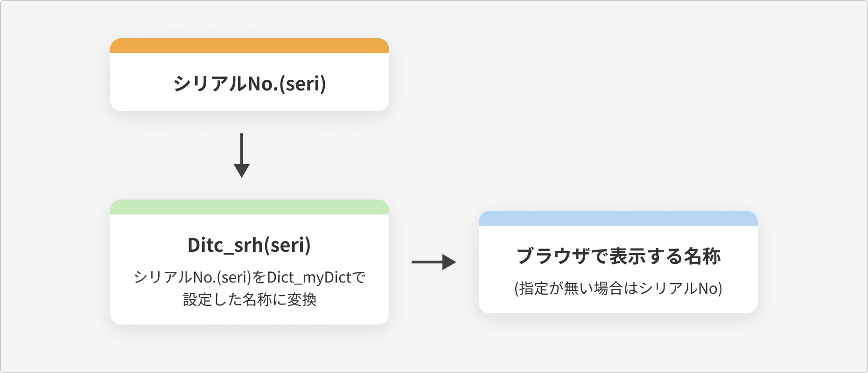Click the word 変換 in green card
This screenshot has width=868, height=373.
(x=301, y=299)
